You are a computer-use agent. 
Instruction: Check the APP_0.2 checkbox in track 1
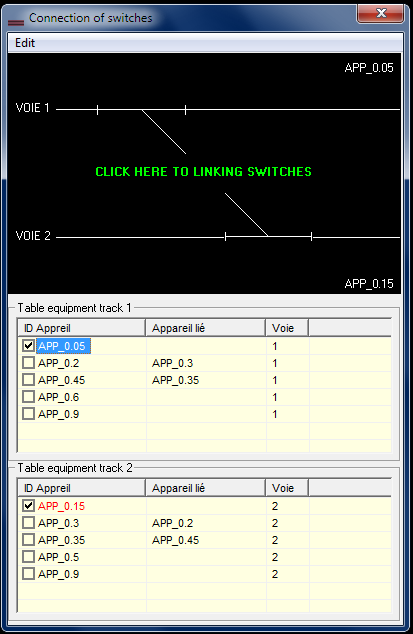point(28,363)
